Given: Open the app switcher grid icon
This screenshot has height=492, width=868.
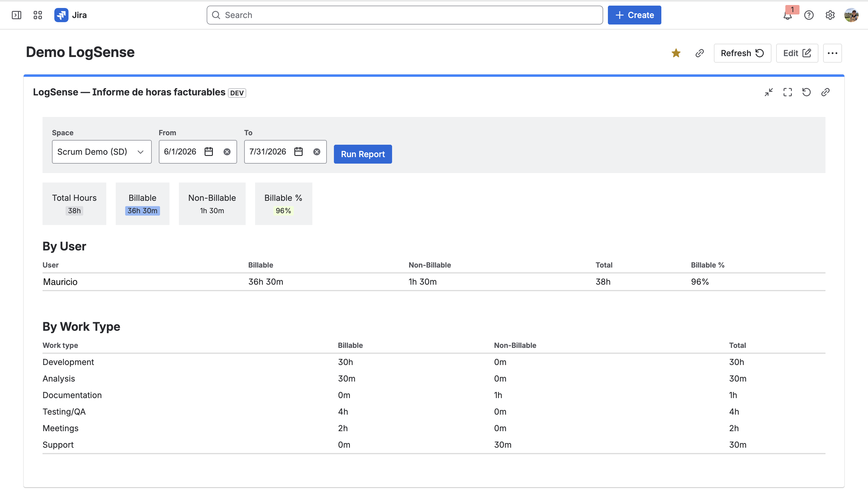Looking at the screenshot, I should [37, 15].
